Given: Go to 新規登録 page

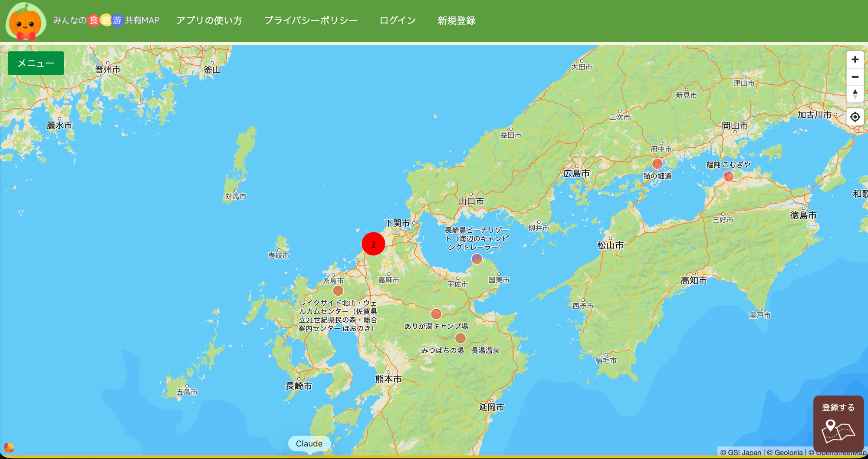Looking at the screenshot, I should (457, 20).
